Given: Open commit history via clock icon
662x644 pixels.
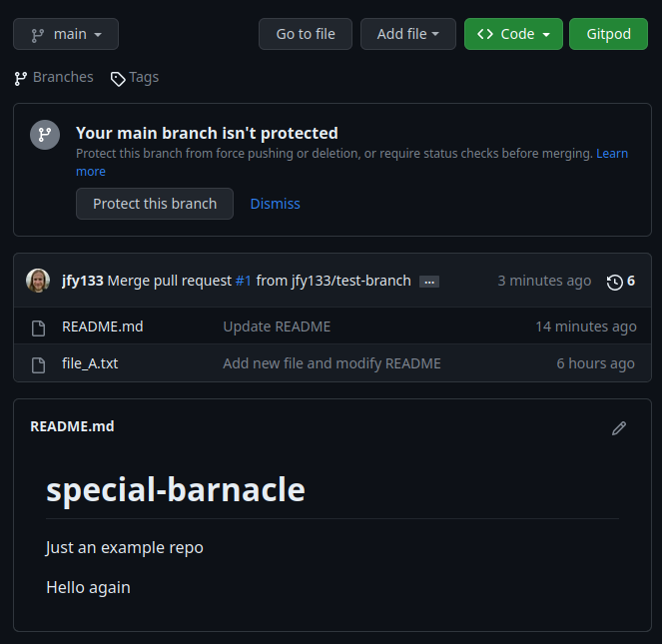Looking at the screenshot, I should coord(614,283).
